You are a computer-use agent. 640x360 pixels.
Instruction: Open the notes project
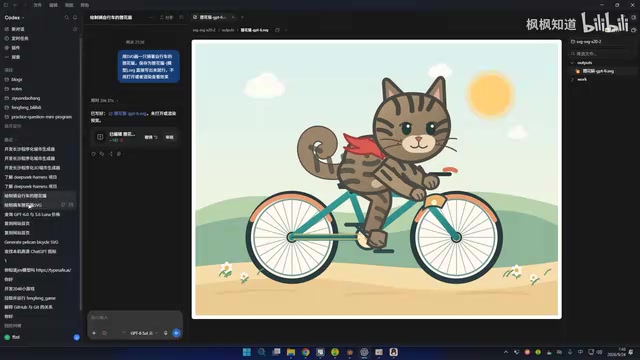17,89
